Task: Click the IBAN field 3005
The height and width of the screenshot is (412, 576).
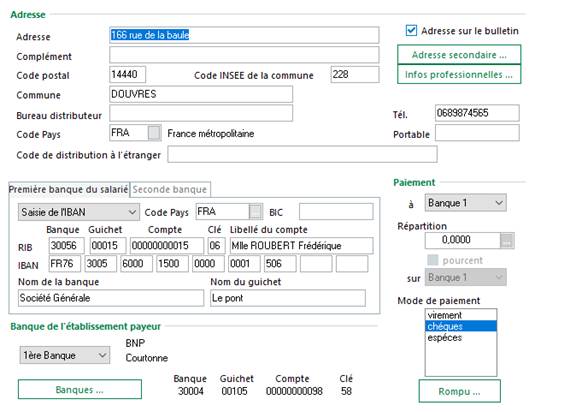Action: pyautogui.click(x=101, y=264)
